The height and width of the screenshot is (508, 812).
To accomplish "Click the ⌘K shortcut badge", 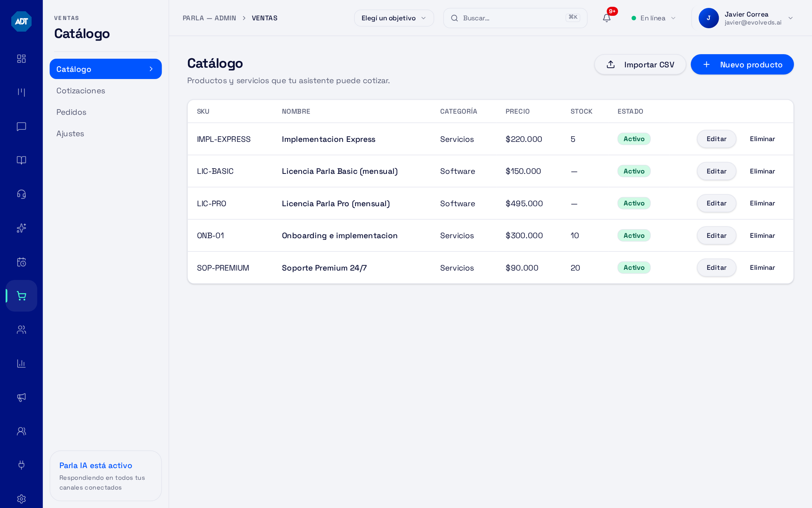I will (x=573, y=17).
